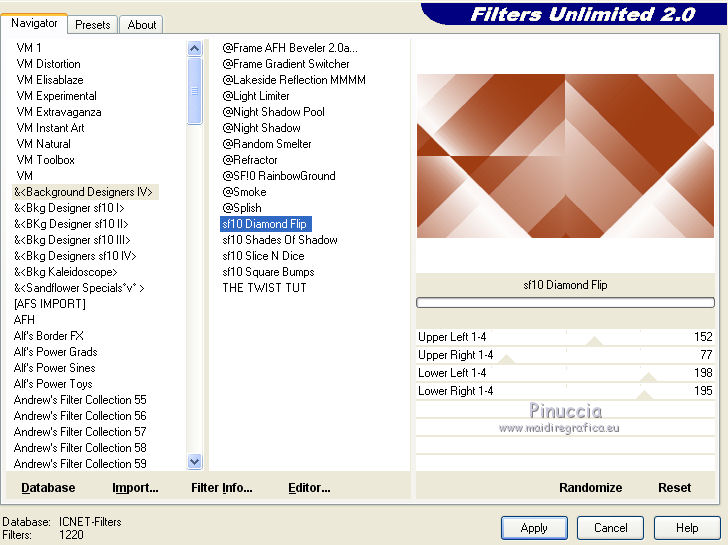The height and width of the screenshot is (545, 728).
Task: Select [AFS IMPORT] category
Action: point(50,304)
